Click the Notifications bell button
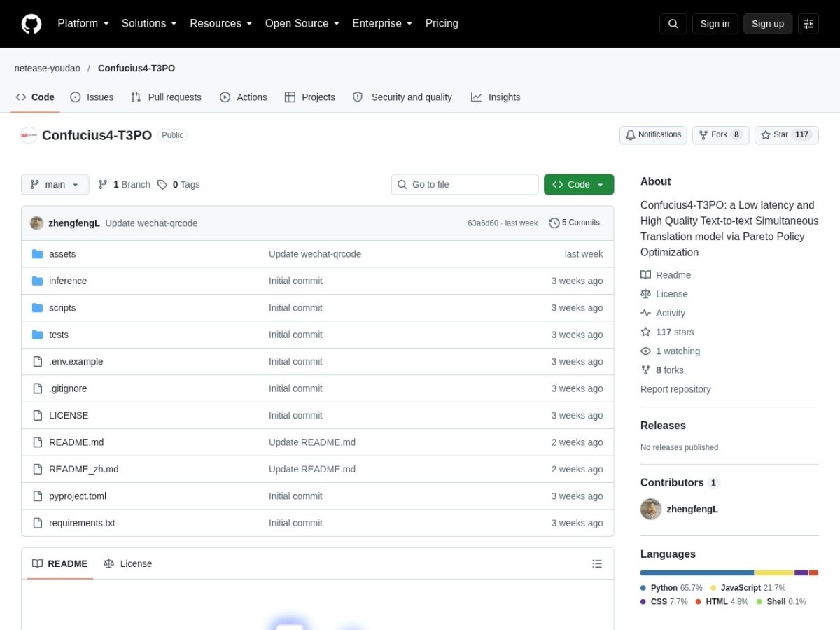 (x=653, y=135)
